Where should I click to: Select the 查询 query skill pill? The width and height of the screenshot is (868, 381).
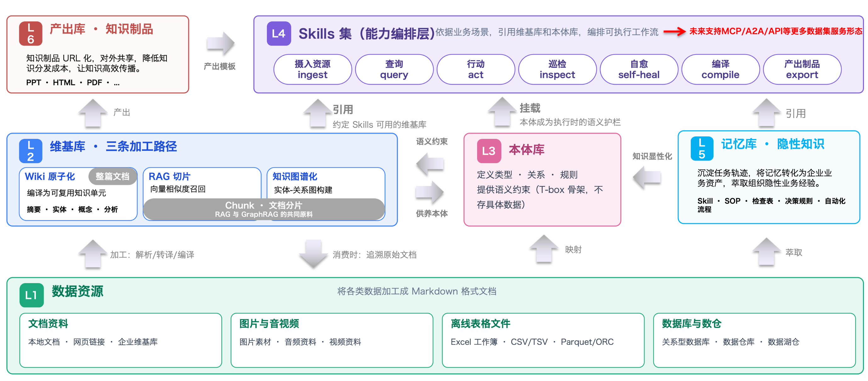[x=394, y=69]
